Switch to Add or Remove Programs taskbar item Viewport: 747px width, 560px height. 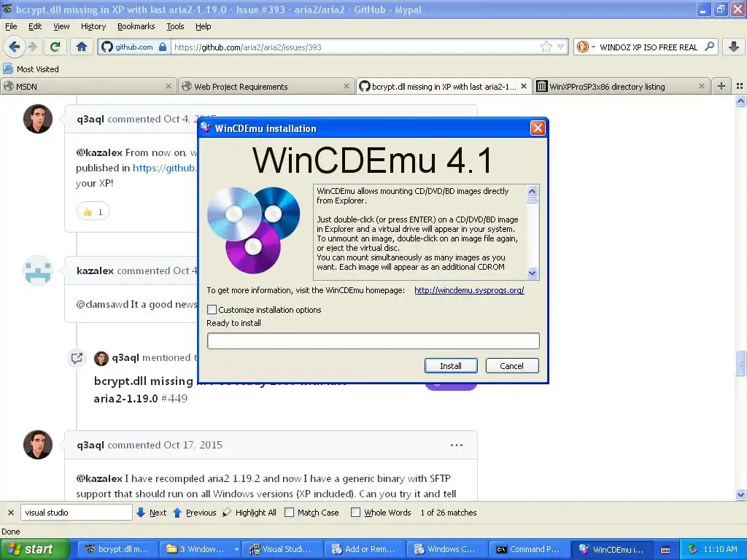pyautogui.click(x=365, y=549)
